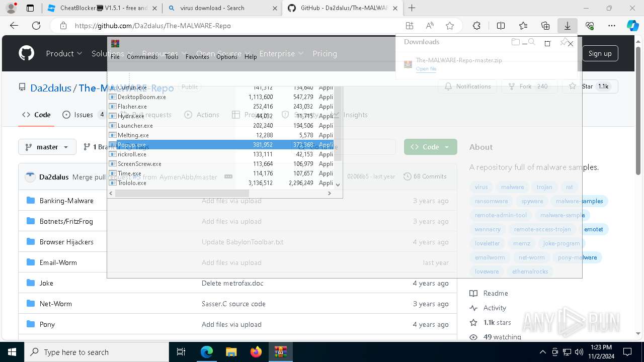Viewport: 644px width, 362px height.
Task: Select DesktopBoom.exe in WinRAR list
Action: [222, 97]
